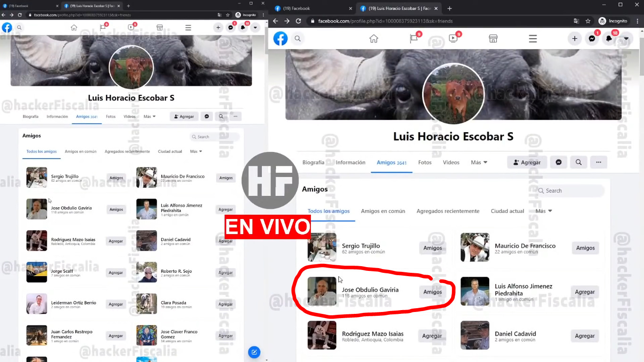Image resolution: width=644 pixels, height=362 pixels.
Task: Open Pages flag icon in left window
Action: (102, 27)
